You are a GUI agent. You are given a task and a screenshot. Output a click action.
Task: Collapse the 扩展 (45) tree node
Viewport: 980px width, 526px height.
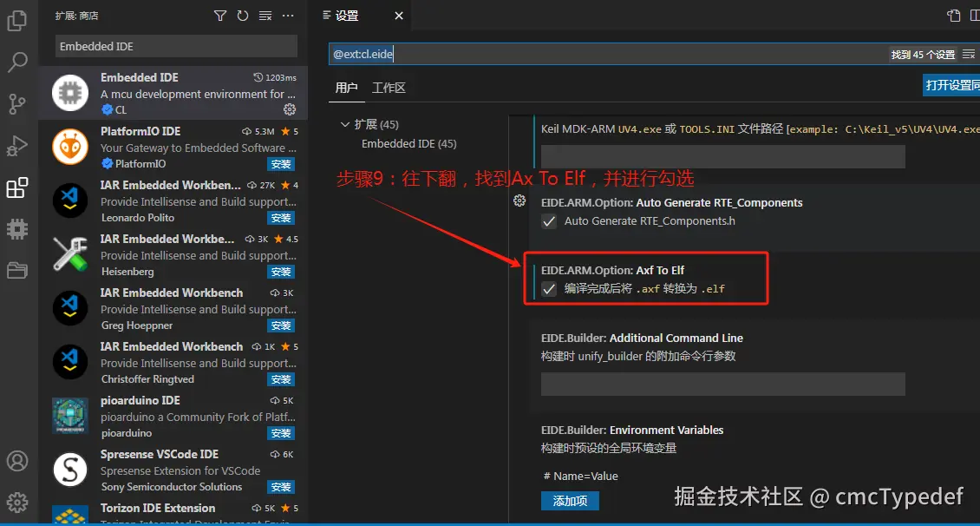344,124
